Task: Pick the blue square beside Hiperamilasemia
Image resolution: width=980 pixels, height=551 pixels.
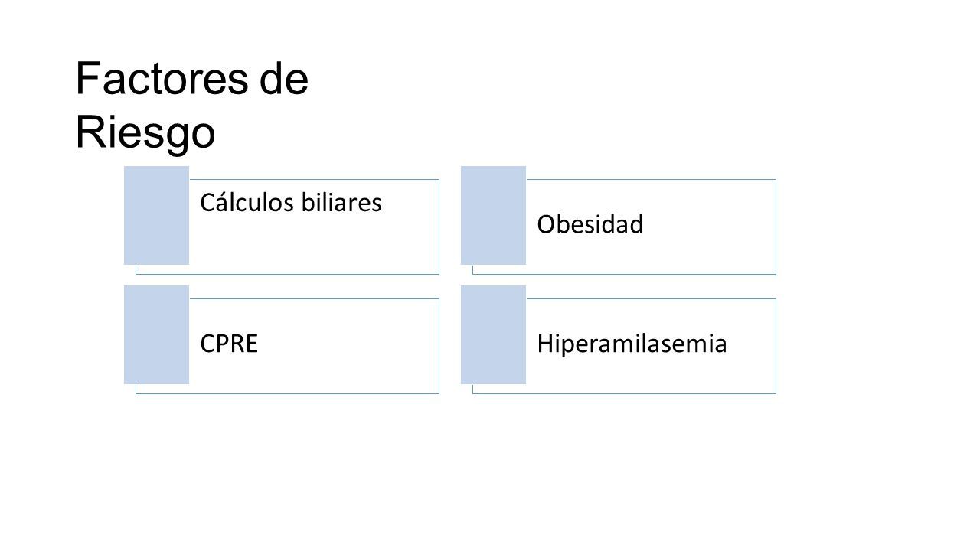Action: (493, 334)
